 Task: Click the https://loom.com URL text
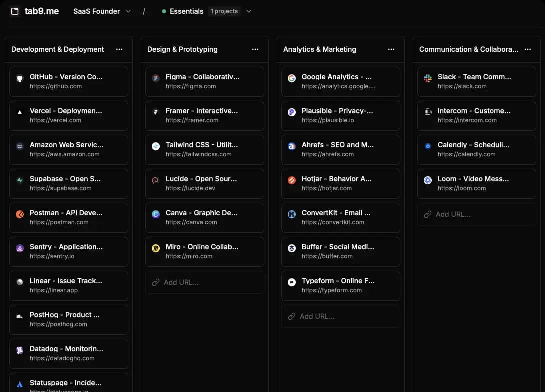[462, 188]
